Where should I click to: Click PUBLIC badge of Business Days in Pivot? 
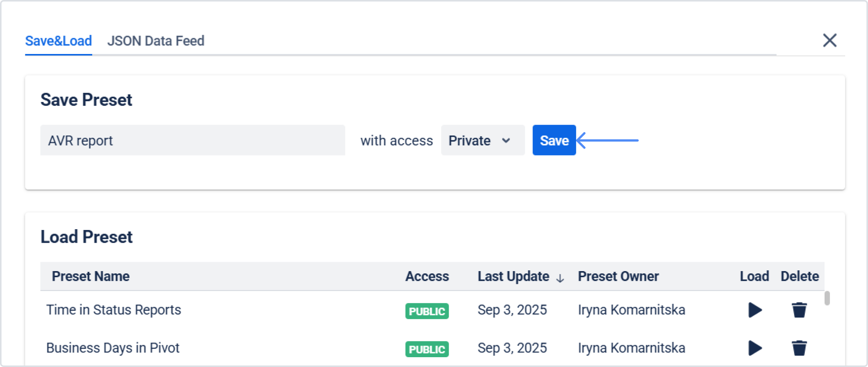click(427, 349)
